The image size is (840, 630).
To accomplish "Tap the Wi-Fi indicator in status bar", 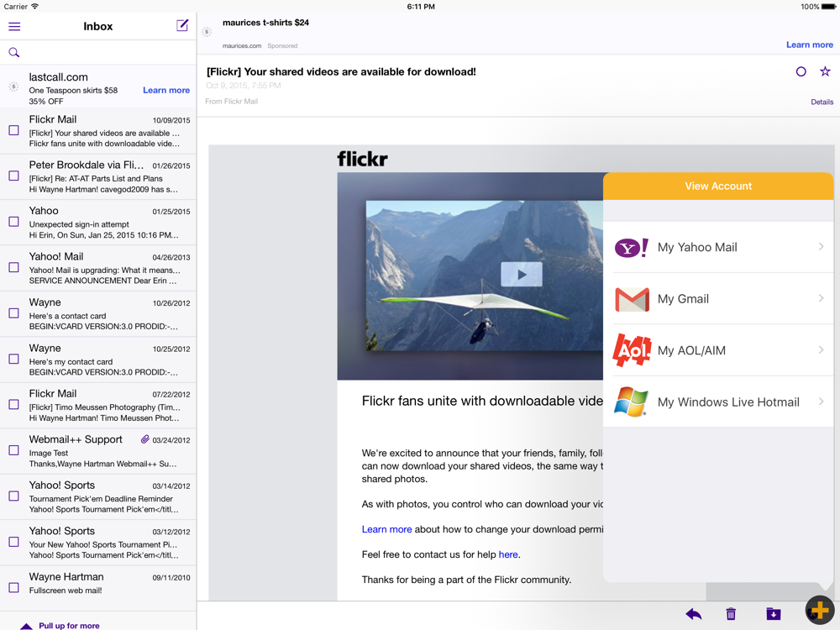I will click(34, 7).
